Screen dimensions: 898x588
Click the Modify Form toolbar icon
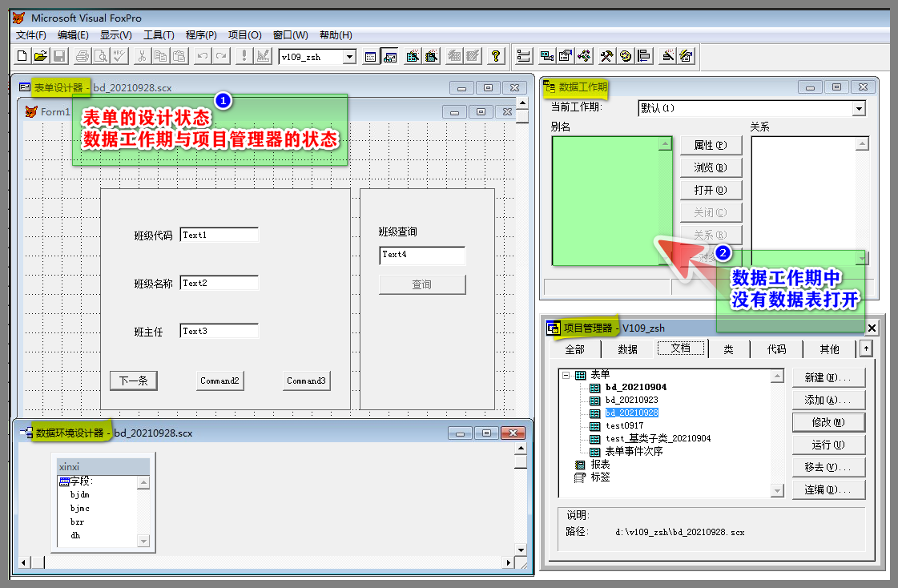point(264,56)
